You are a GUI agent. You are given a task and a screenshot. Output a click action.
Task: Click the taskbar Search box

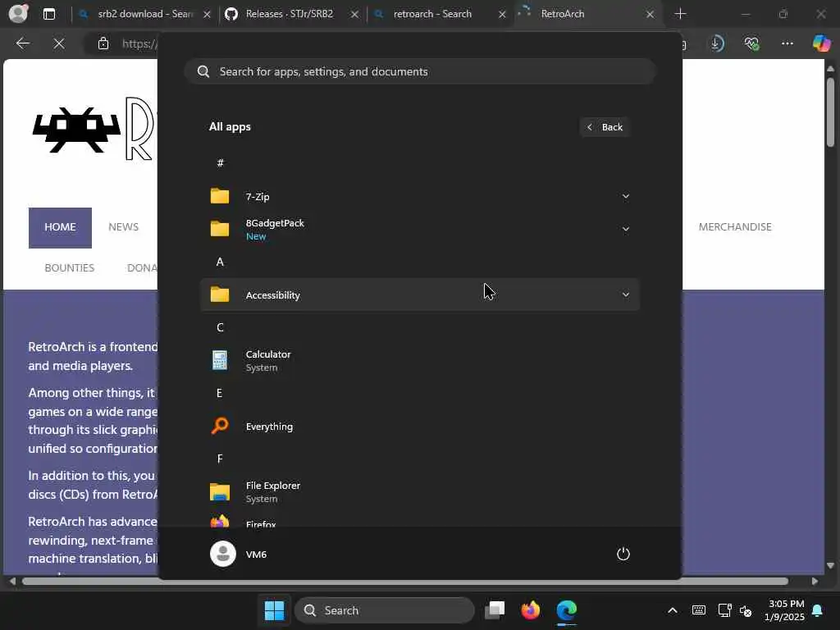385,610
